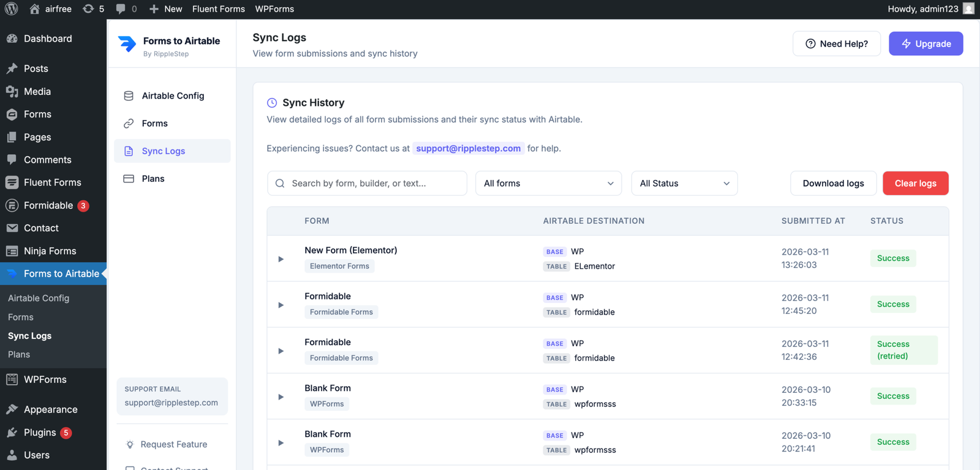Image resolution: width=980 pixels, height=470 pixels.
Task: Click the Appearance brush icon
Action: [12, 409]
